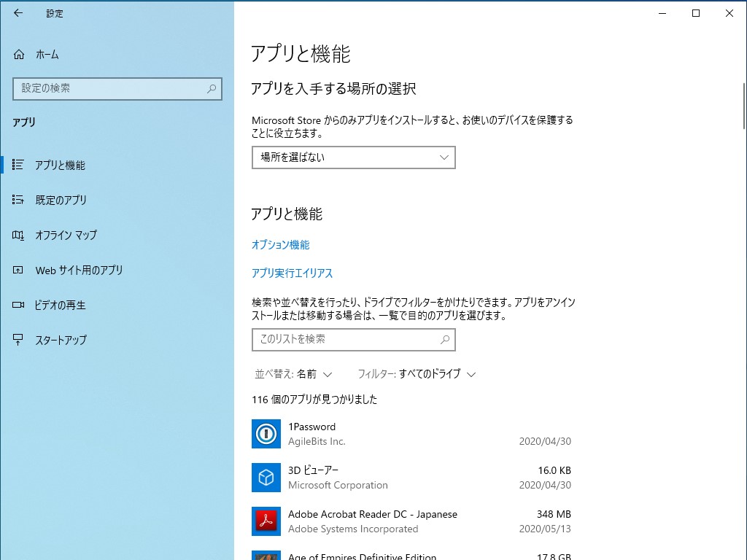Image resolution: width=747 pixels, height=560 pixels.
Task: Click アプリを入手する場所の選択 heading
Action: point(333,89)
